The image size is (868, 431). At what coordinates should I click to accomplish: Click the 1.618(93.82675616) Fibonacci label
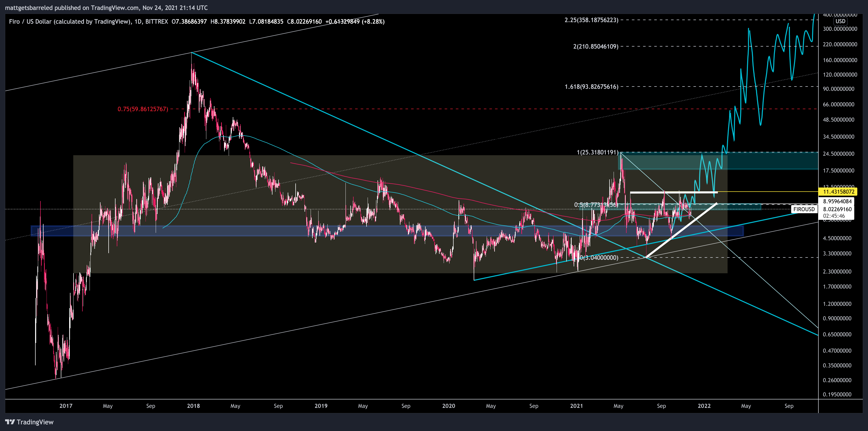click(x=591, y=87)
